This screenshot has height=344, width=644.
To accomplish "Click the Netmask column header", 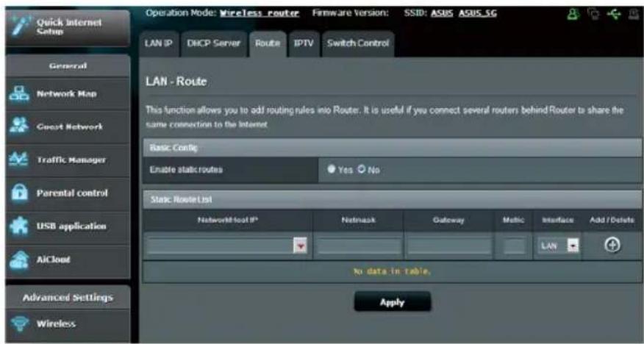I will click(359, 220).
